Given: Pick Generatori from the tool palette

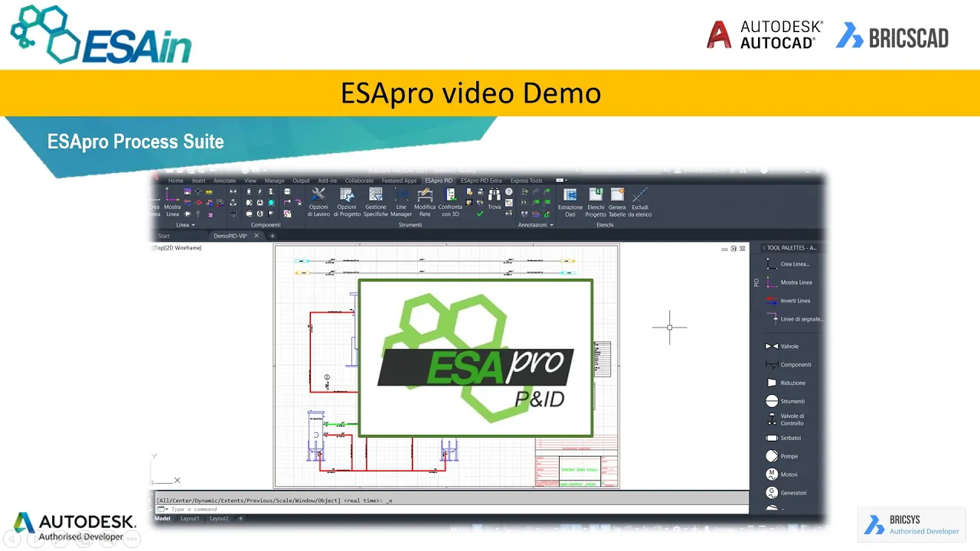Looking at the screenshot, I should pos(787,493).
